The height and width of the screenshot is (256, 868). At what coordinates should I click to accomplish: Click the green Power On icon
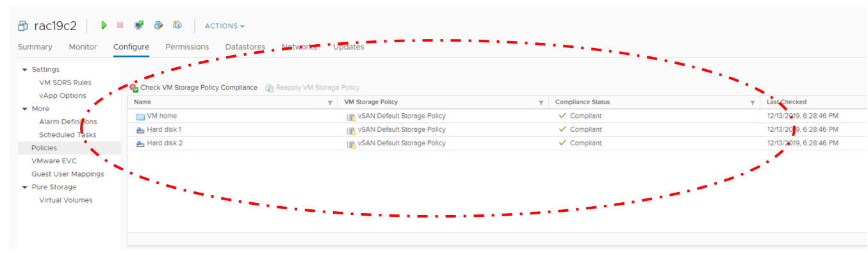104,26
